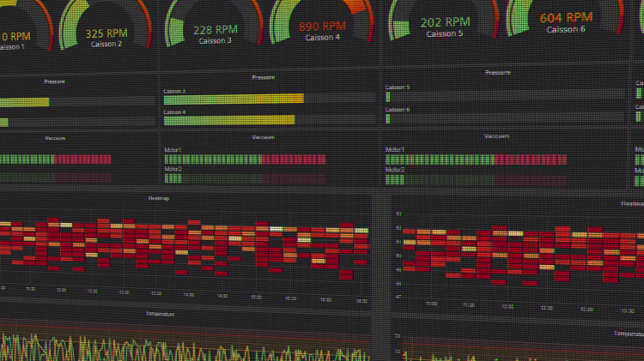
Task: Click the Caisson 4 pressure bar
Action: tap(269, 120)
